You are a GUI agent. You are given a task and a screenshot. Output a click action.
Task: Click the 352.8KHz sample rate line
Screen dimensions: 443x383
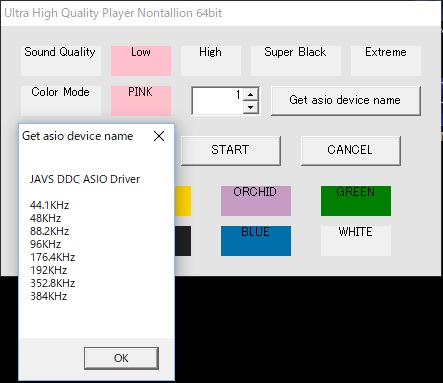[x=52, y=283]
